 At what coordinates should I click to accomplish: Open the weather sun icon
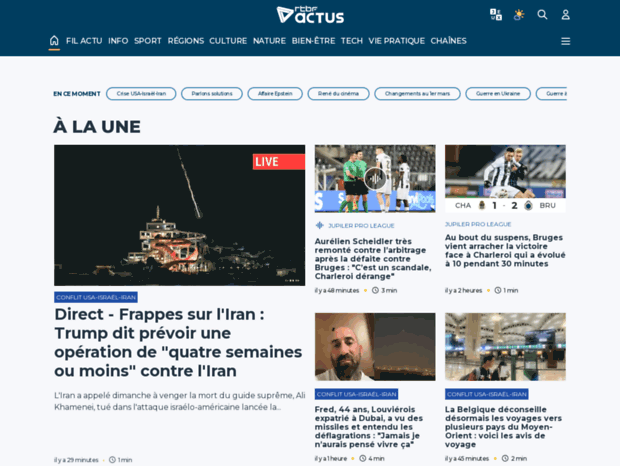[x=519, y=15]
